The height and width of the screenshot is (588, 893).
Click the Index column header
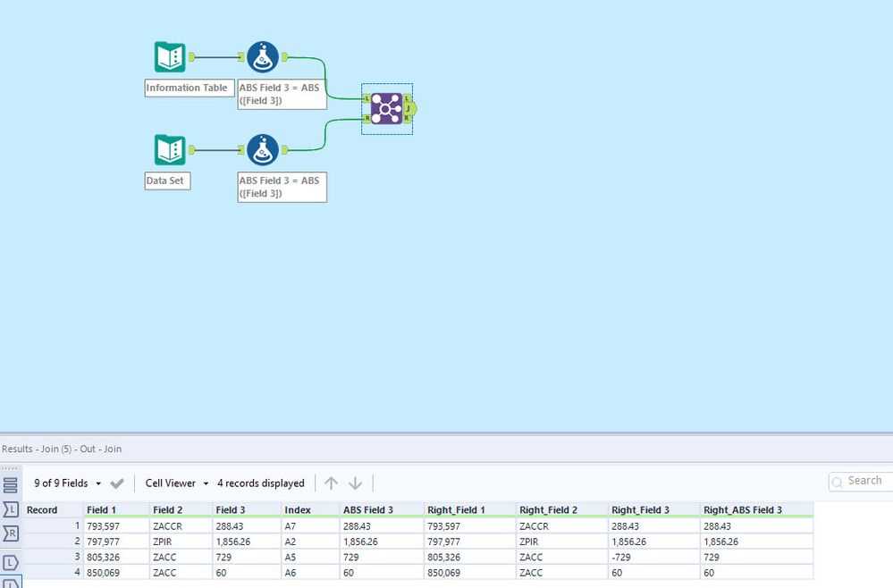[x=310, y=510]
